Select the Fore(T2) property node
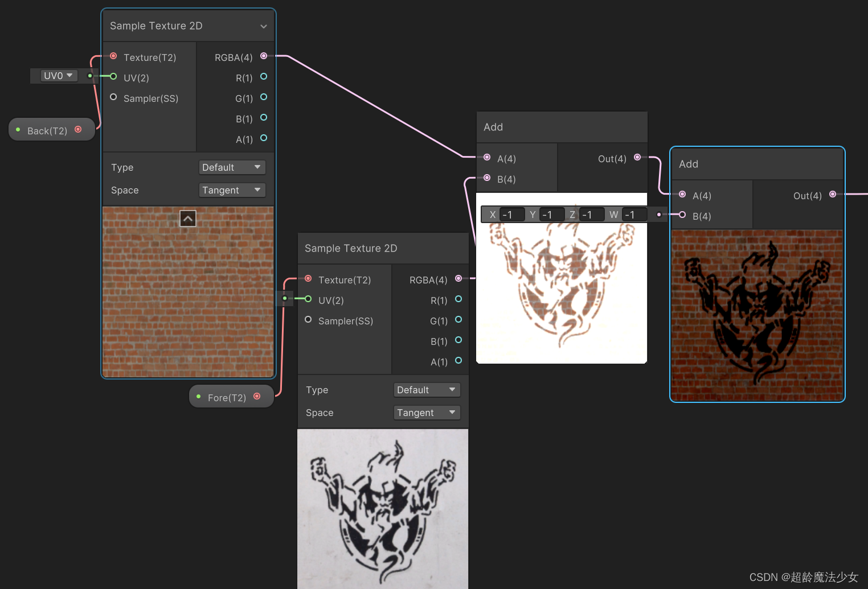The height and width of the screenshot is (589, 868). click(x=231, y=397)
